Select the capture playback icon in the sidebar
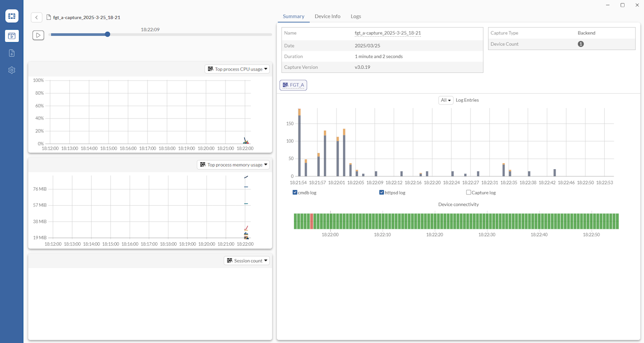The image size is (644, 343). [x=12, y=36]
